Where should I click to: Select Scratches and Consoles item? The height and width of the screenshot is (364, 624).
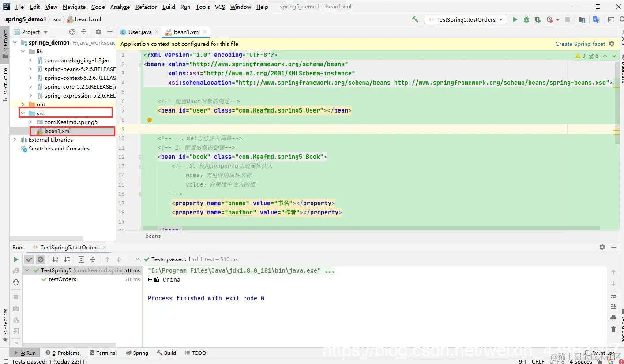coord(59,149)
